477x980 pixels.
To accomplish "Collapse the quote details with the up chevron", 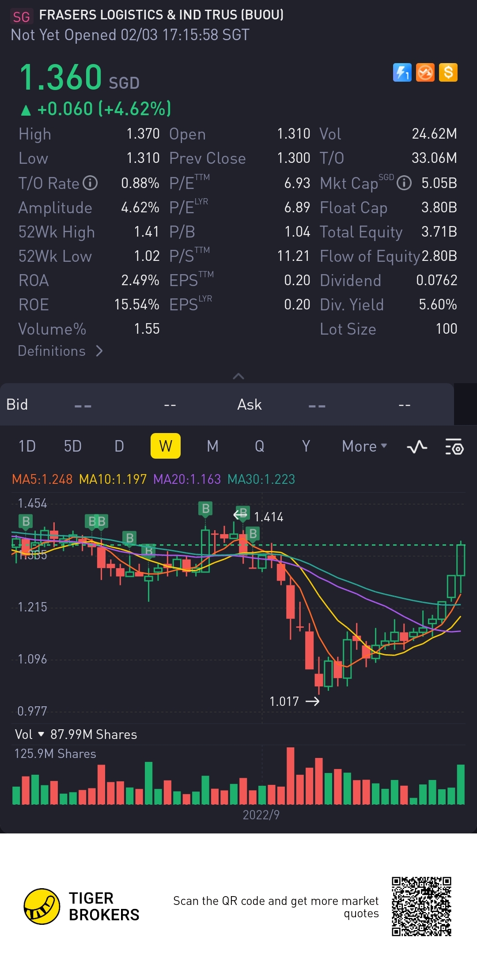I will click(x=238, y=376).
